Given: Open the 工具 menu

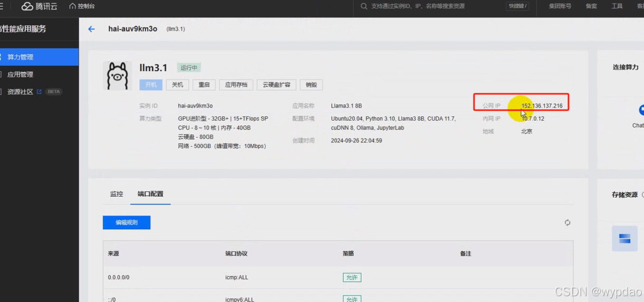Looking at the screenshot, I should tap(617, 6).
